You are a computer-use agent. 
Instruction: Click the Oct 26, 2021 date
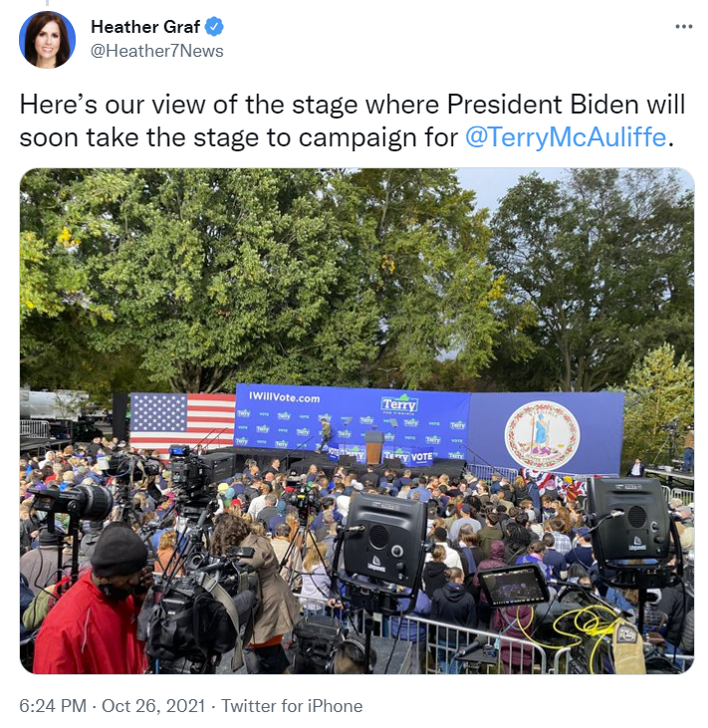[153, 706]
